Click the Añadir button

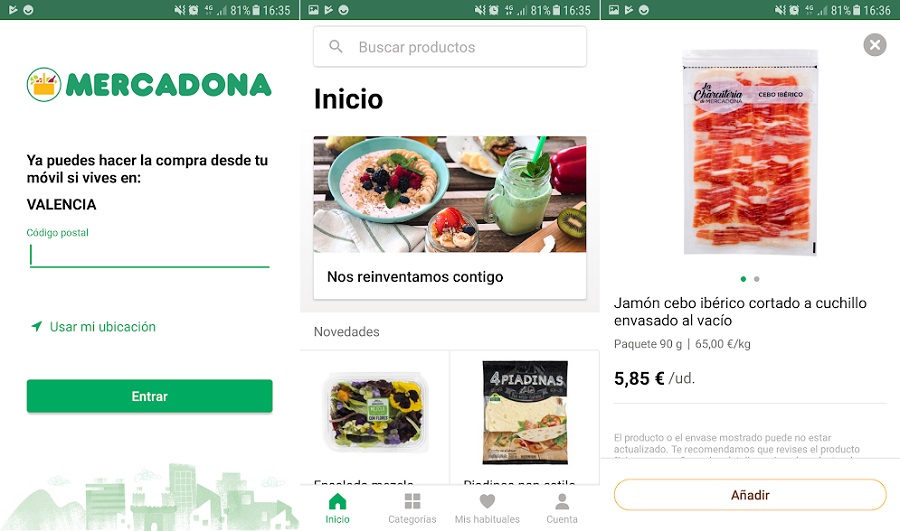[x=750, y=495]
